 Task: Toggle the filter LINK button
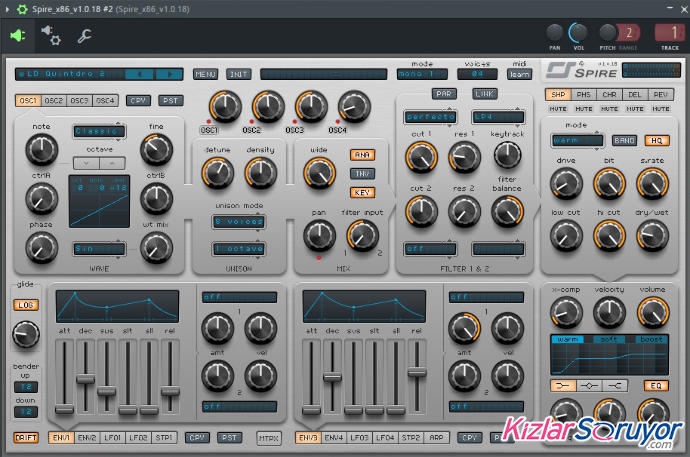tap(484, 94)
